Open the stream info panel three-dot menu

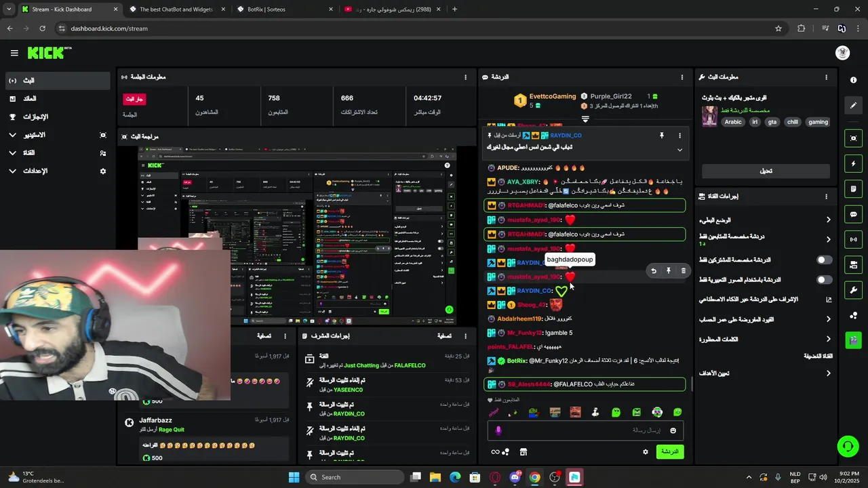(826, 77)
